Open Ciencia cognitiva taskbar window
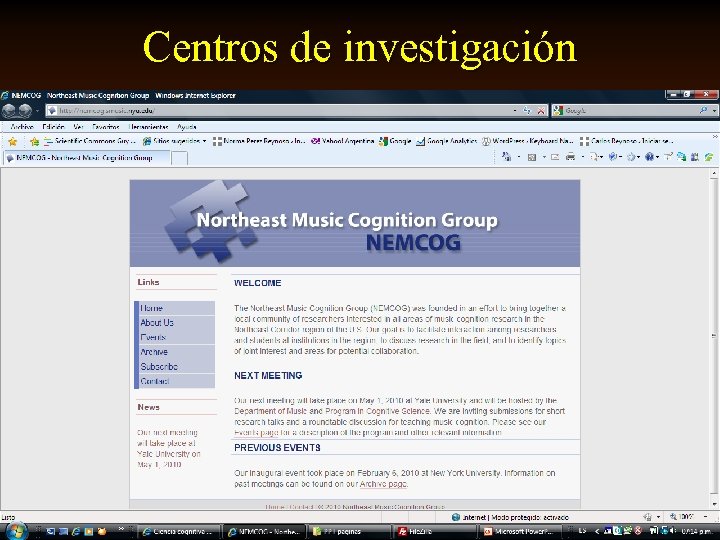Screen dimensions: 720x540 pos(180,531)
